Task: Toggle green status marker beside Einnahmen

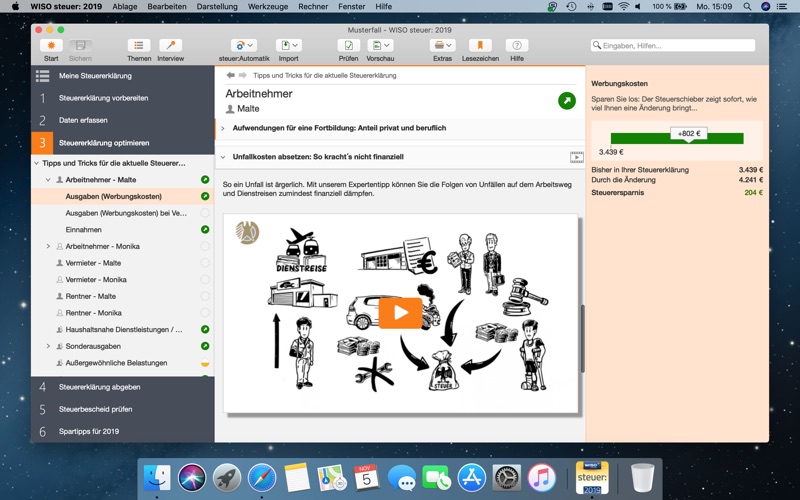Action: pos(205,230)
